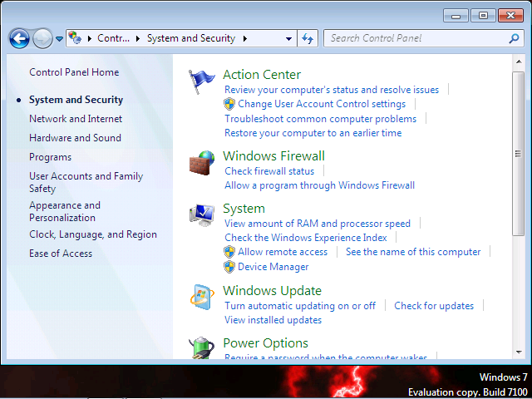
Task: Open the address bar history dropdown
Action: click(x=288, y=39)
